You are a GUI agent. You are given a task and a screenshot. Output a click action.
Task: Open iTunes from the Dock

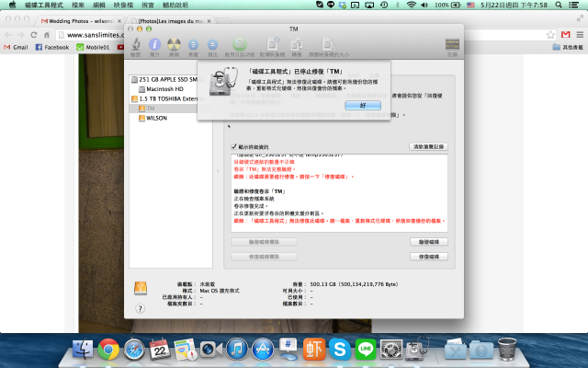pyautogui.click(x=237, y=350)
